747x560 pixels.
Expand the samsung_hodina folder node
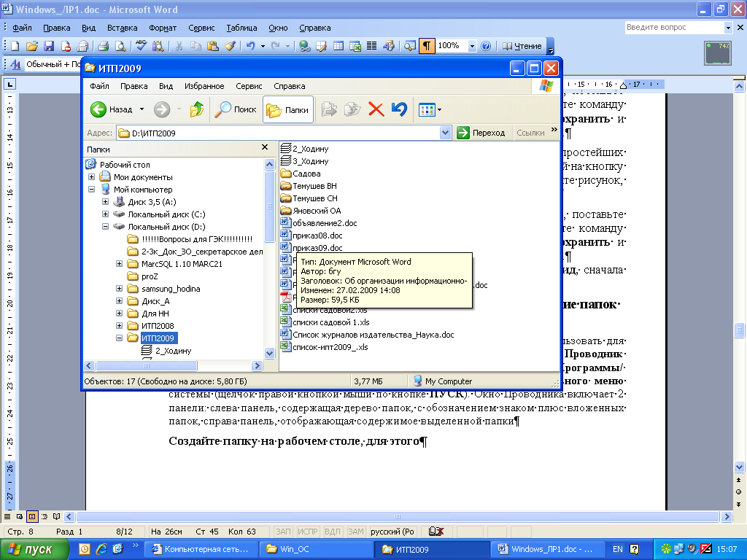[119, 289]
